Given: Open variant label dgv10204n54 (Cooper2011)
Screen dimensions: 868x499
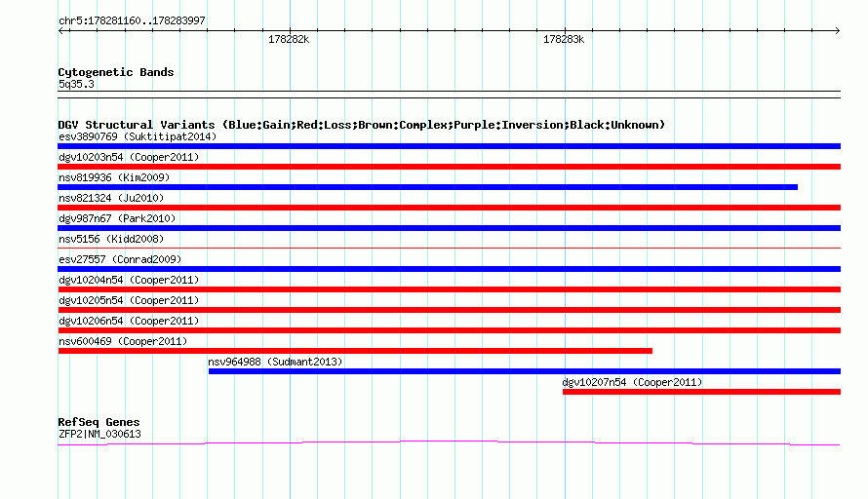Looking at the screenshot, I should [129, 280].
